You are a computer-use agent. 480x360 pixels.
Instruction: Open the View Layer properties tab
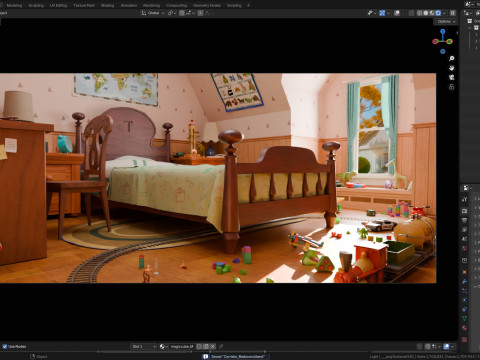pyautogui.click(x=465, y=230)
